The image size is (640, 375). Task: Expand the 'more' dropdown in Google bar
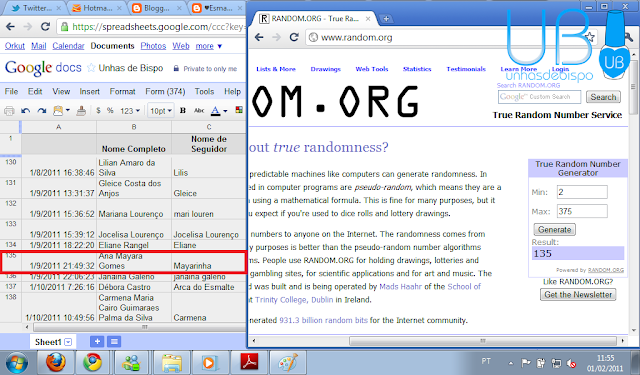[x=209, y=46]
